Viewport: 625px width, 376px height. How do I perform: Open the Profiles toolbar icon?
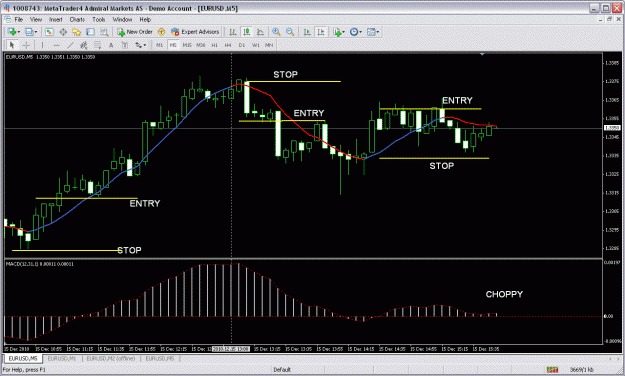pos(29,32)
